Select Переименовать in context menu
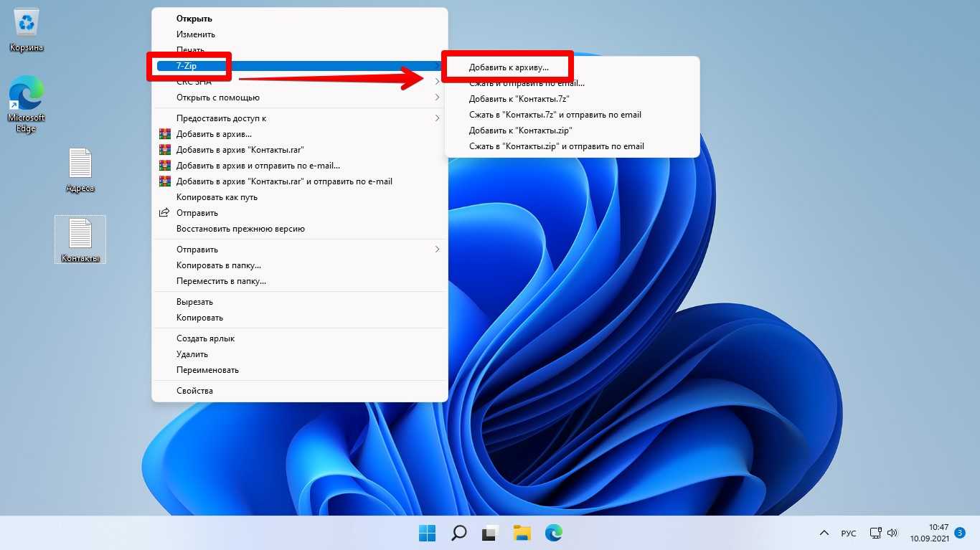The width and height of the screenshot is (980, 550). [207, 370]
